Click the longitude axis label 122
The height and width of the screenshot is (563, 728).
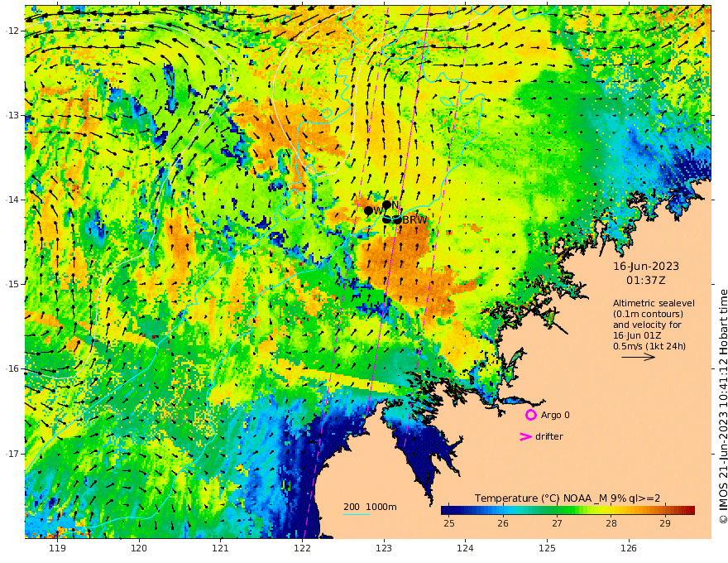pos(302,548)
